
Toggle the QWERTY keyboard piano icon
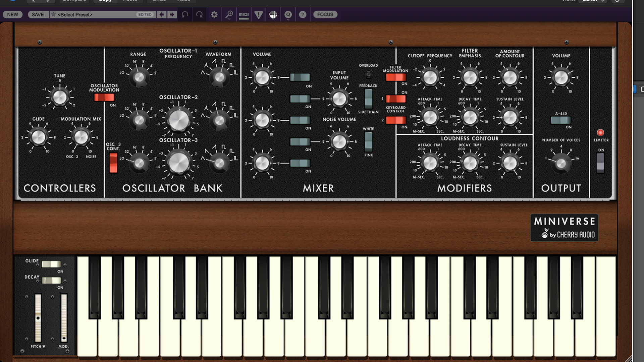click(273, 14)
